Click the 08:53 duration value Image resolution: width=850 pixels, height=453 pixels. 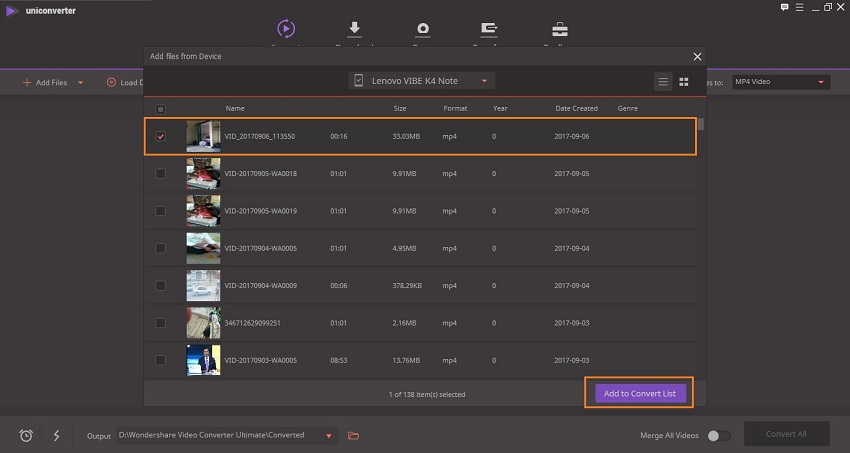coord(339,360)
